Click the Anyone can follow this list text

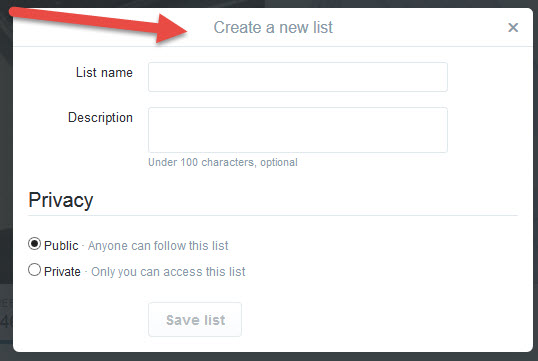(158, 246)
